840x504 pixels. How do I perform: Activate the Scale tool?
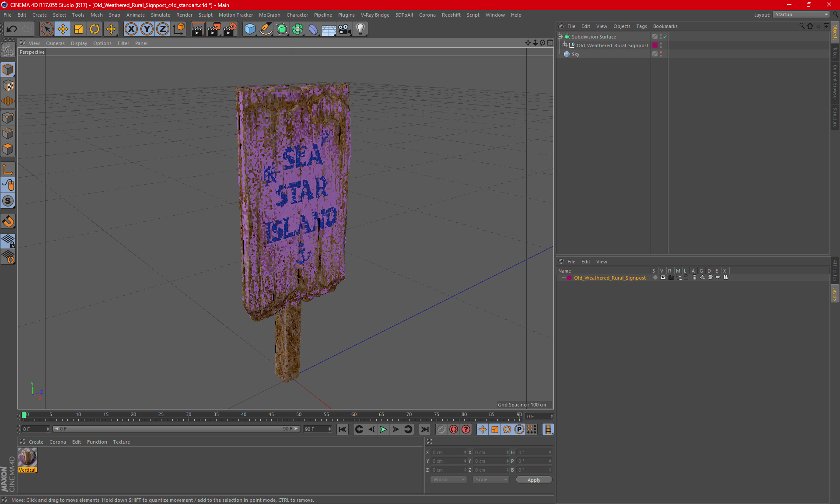point(79,29)
